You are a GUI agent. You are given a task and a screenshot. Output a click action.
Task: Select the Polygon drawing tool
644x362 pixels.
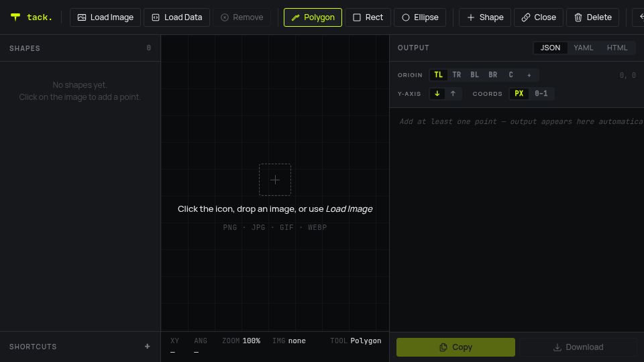[313, 17]
